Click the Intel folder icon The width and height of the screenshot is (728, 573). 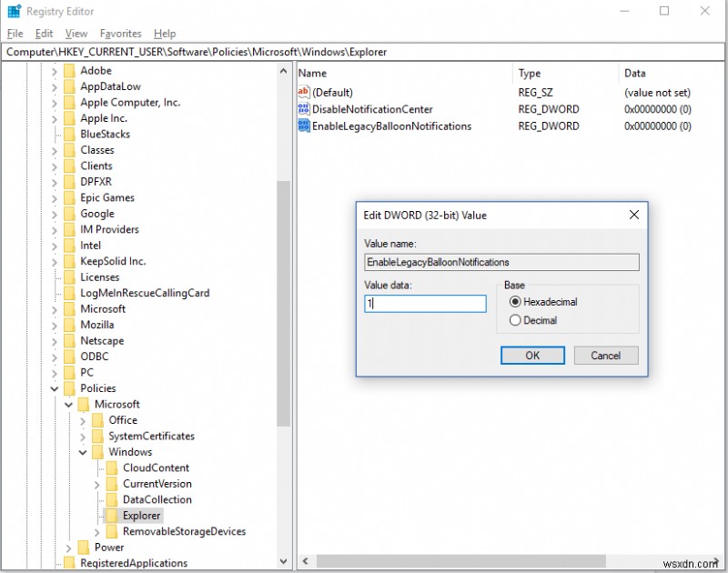click(x=69, y=246)
